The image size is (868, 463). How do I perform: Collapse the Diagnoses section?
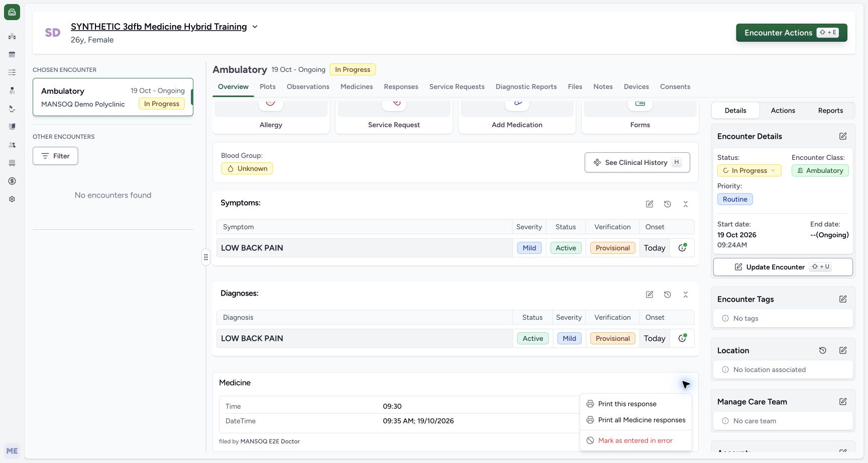click(686, 295)
